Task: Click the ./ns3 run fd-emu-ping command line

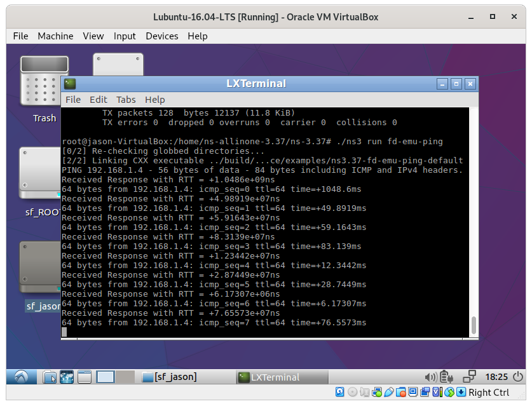Action: [252, 142]
